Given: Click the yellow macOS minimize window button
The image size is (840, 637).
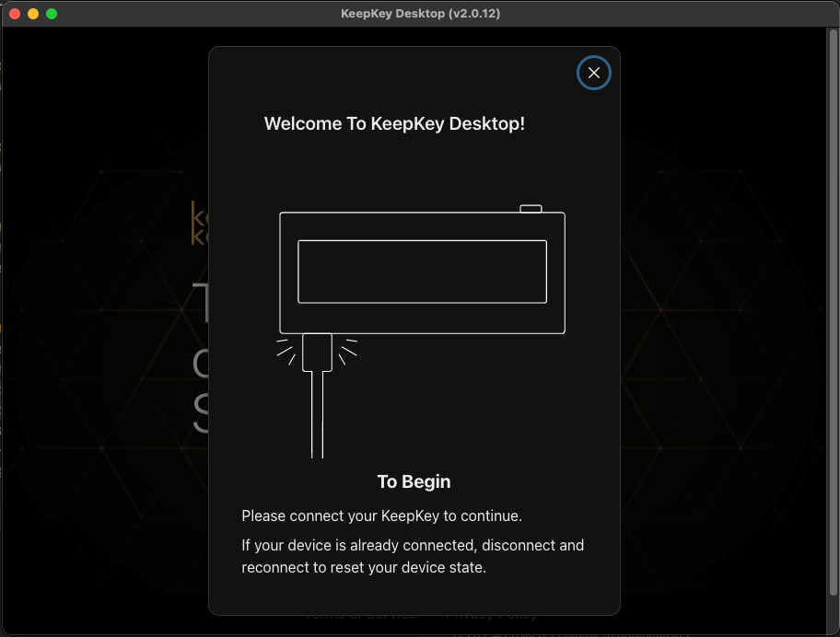Looking at the screenshot, I should click(x=33, y=14).
